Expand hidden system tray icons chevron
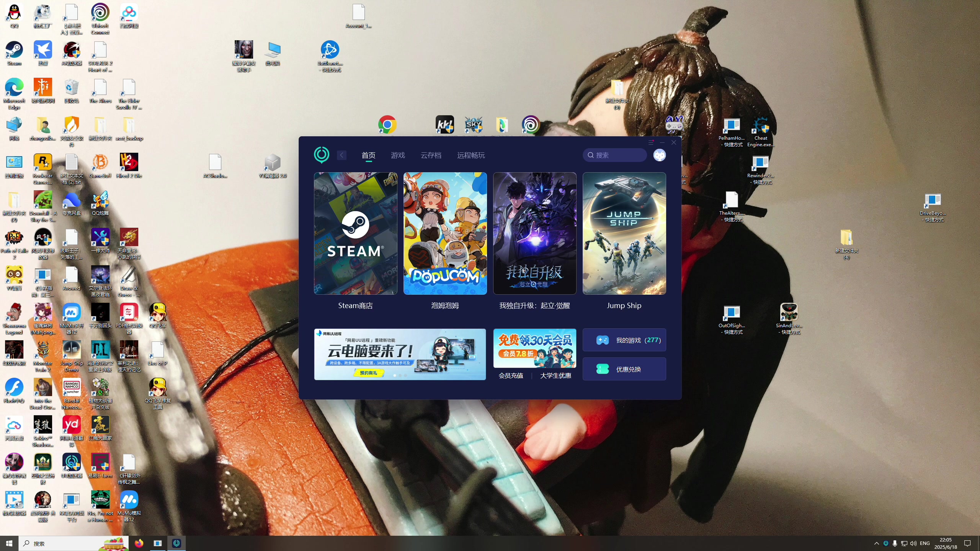Viewport: 980px width, 551px height. [877, 543]
